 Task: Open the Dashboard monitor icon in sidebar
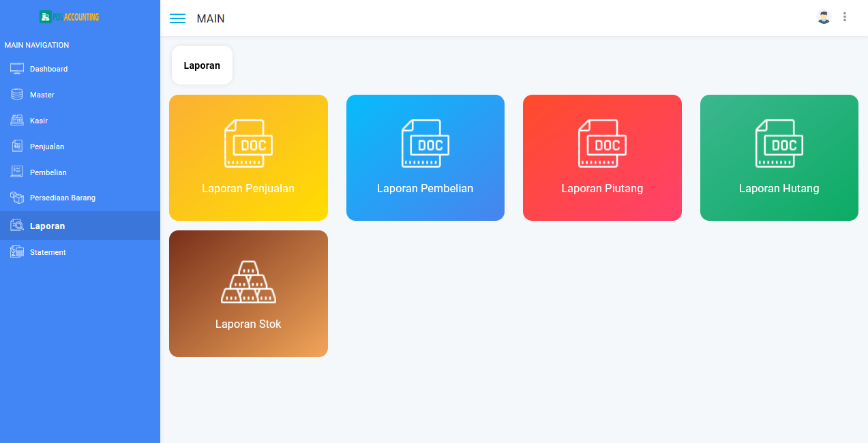[x=16, y=68]
